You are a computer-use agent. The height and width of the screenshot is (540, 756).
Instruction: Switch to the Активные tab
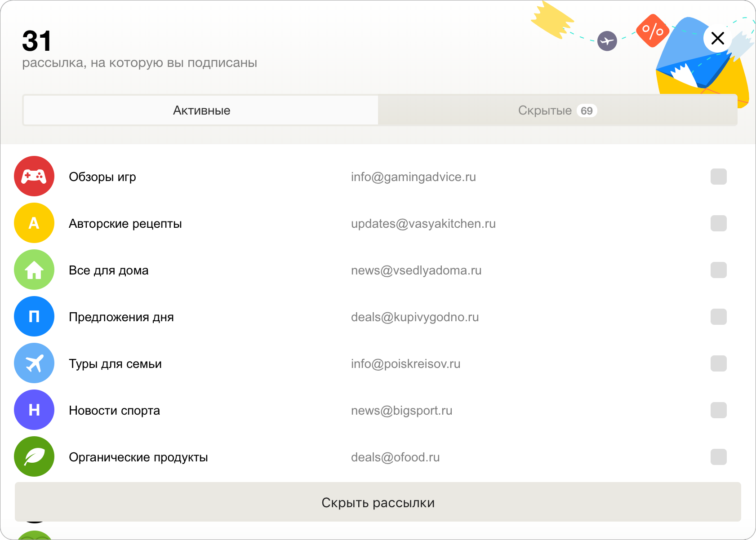click(x=201, y=111)
